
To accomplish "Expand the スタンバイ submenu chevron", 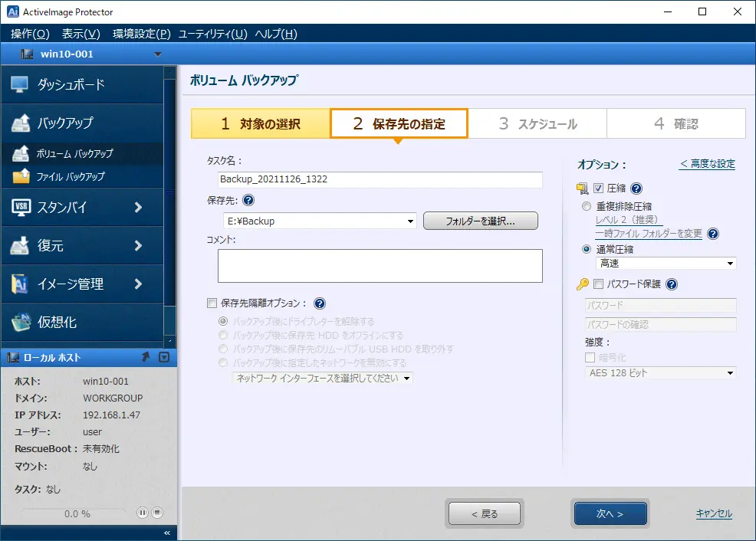I will (138, 207).
